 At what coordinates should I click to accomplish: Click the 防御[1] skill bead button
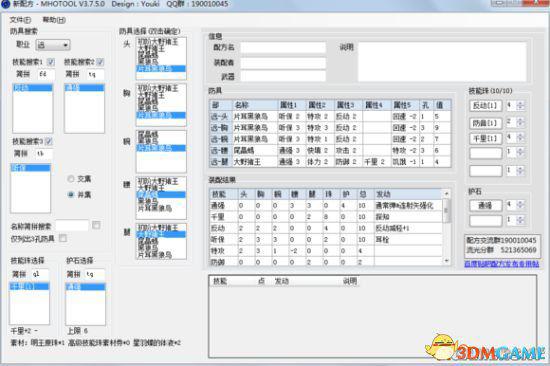tap(485, 123)
